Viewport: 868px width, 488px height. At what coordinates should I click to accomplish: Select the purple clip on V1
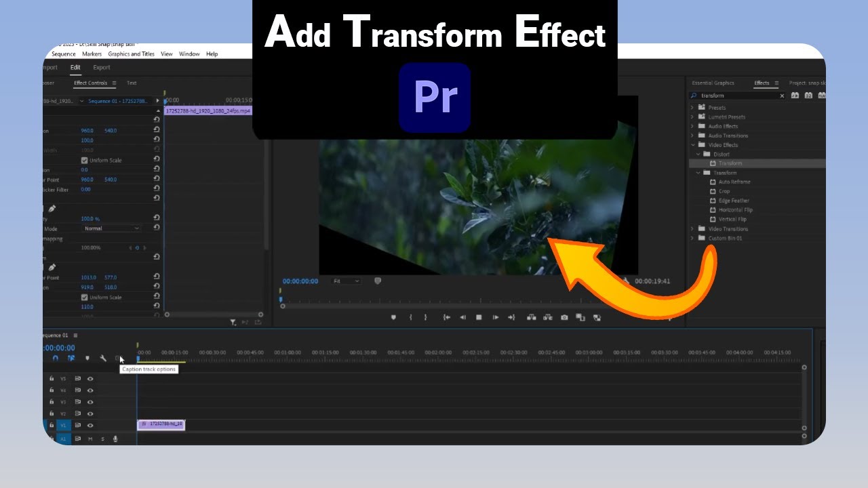click(161, 424)
